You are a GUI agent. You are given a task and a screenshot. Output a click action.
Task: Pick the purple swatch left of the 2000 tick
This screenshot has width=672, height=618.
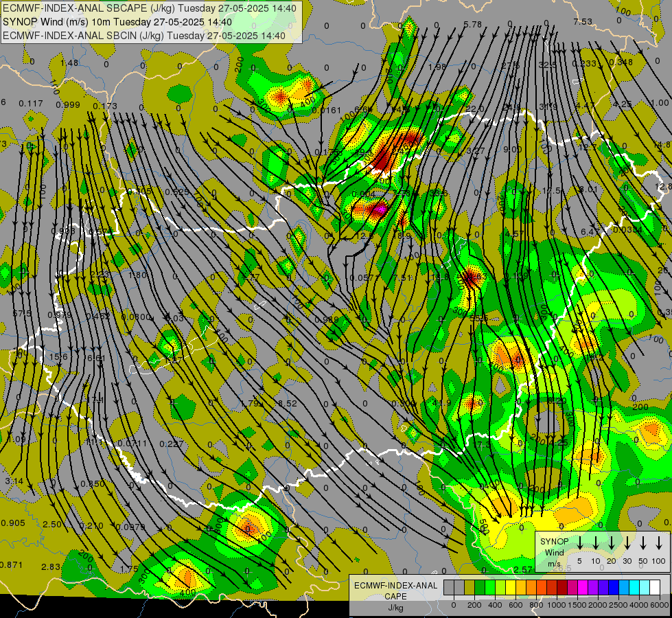[x=592, y=587]
